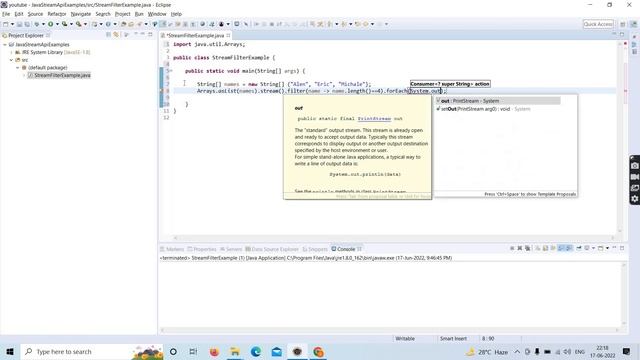
Task: Open the Run button's dropdown arrow
Action: [x=58, y=24]
